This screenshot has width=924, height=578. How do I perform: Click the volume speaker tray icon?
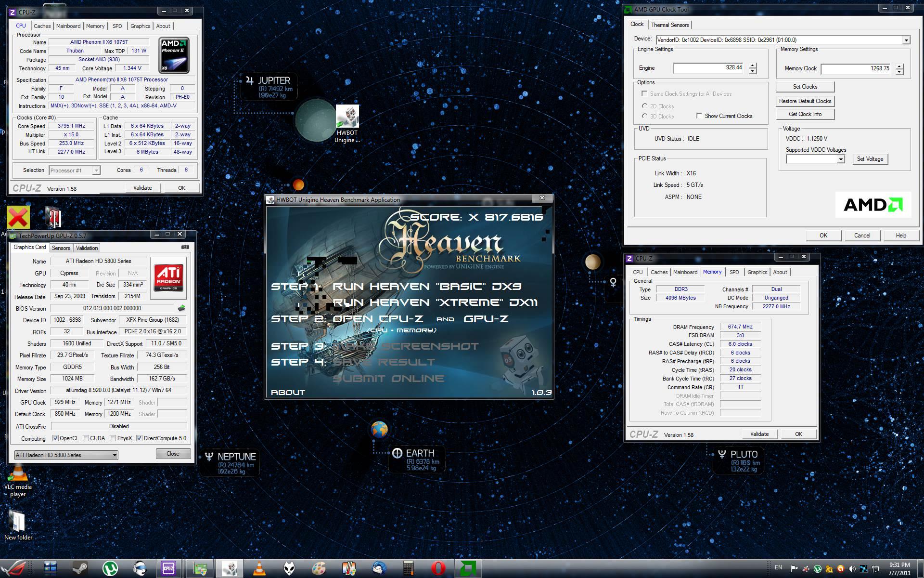852,568
